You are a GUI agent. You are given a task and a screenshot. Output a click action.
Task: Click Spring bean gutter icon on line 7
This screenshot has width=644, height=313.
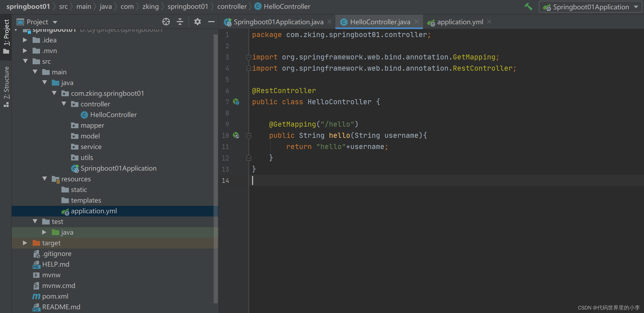click(236, 102)
